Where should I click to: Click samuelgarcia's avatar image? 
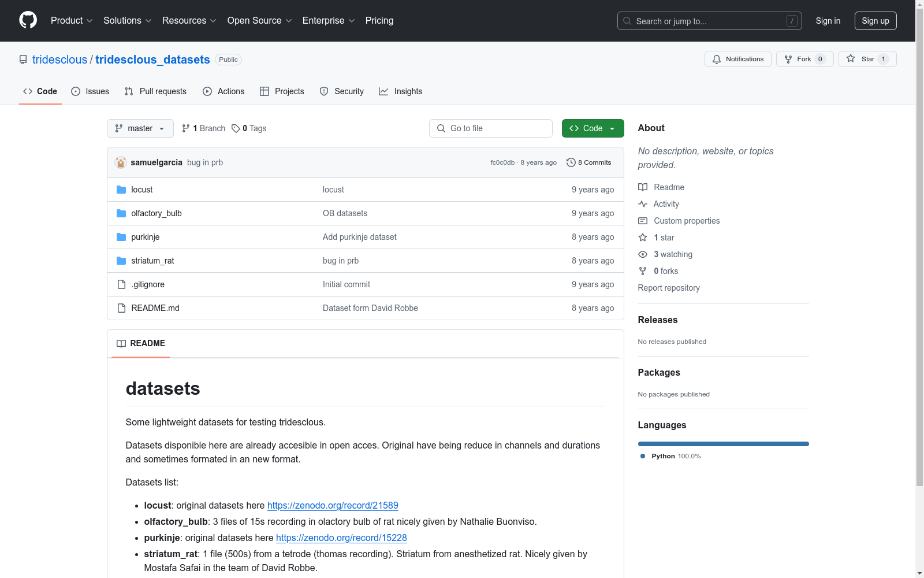point(121,162)
